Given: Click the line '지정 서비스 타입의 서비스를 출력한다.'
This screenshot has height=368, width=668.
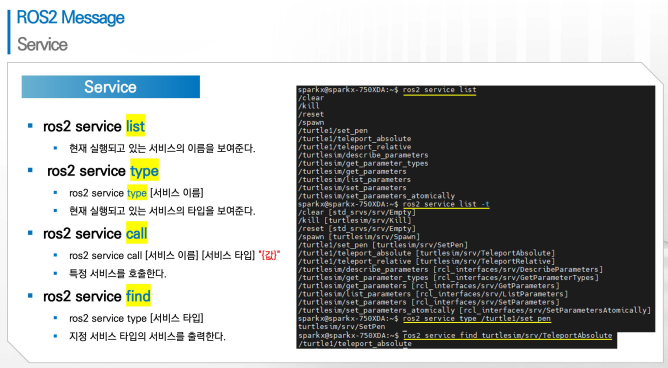Looking at the screenshot, I should (x=147, y=336).
